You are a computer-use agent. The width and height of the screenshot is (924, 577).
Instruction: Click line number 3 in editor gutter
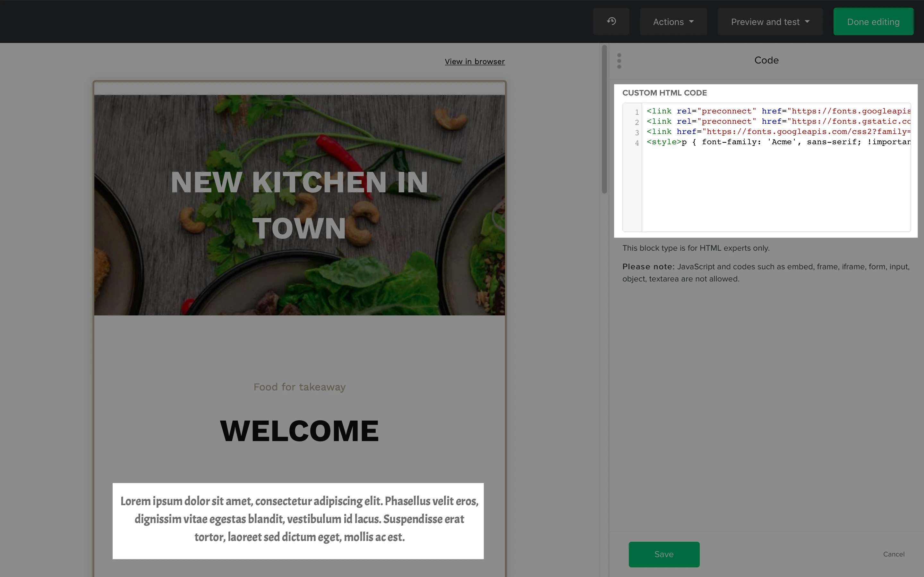click(x=637, y=132)
